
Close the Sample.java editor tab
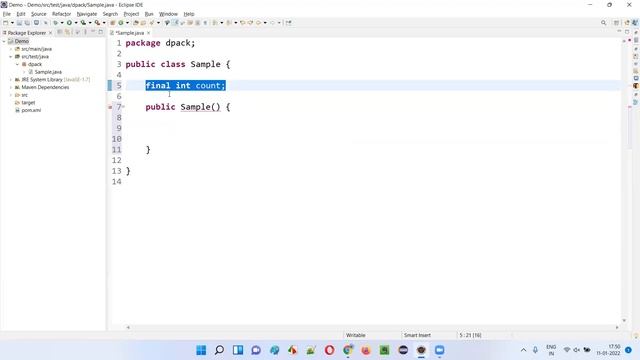(x=149, y=33)
